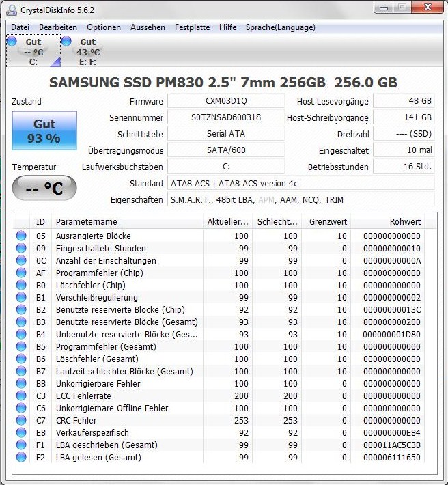Viewport: 448px width, 485px height.
Task: Click the Übertragungsmodus field SATA/600
Action: click(x=226, y=150)
